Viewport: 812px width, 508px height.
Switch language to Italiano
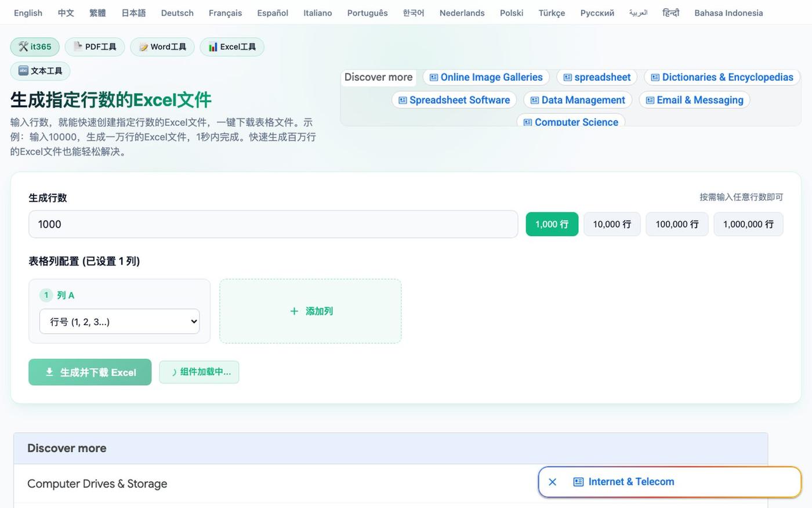318,13
